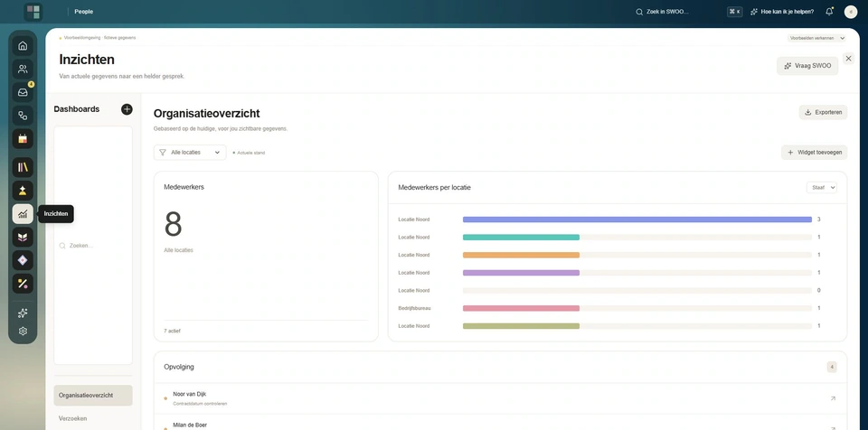Click the Actuele stand indicator

(x=250, y=153)
